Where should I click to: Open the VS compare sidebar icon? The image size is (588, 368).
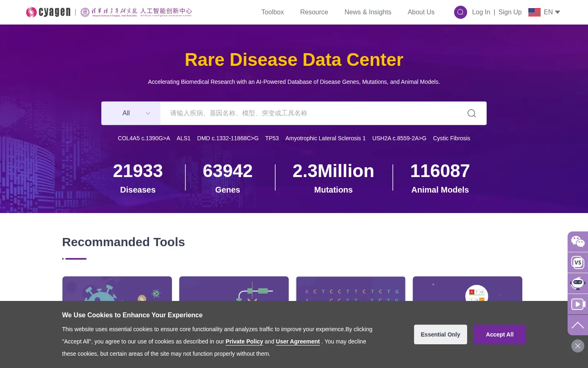pyautogui.click(x=578, y=263)
